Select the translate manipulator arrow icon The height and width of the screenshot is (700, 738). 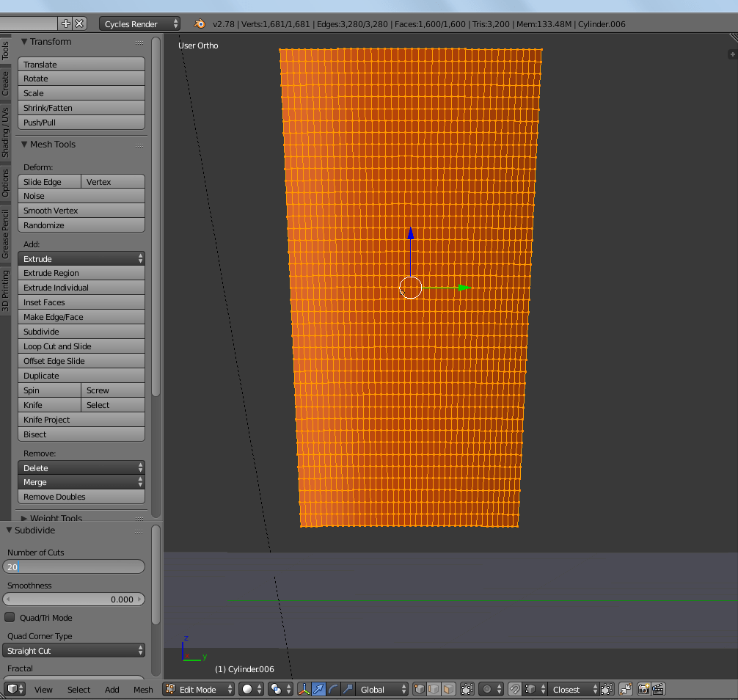318,688
